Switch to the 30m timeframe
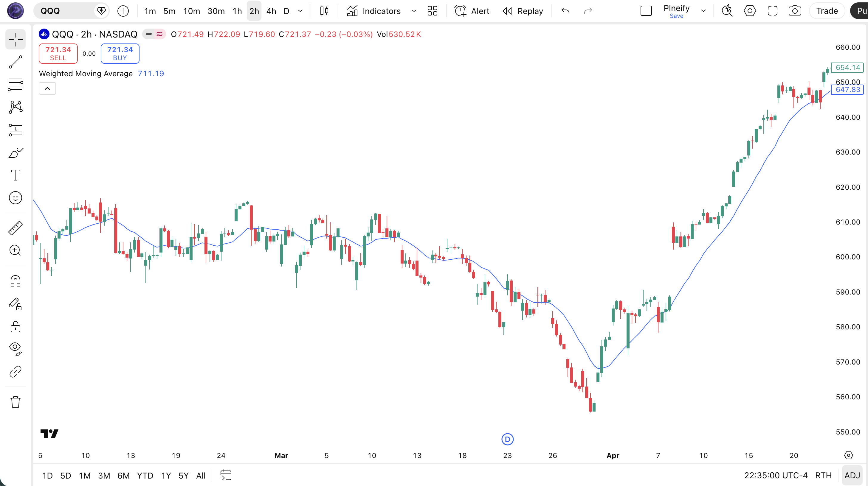The height and width of the screenshot is (486, 868). coord(216,11)
